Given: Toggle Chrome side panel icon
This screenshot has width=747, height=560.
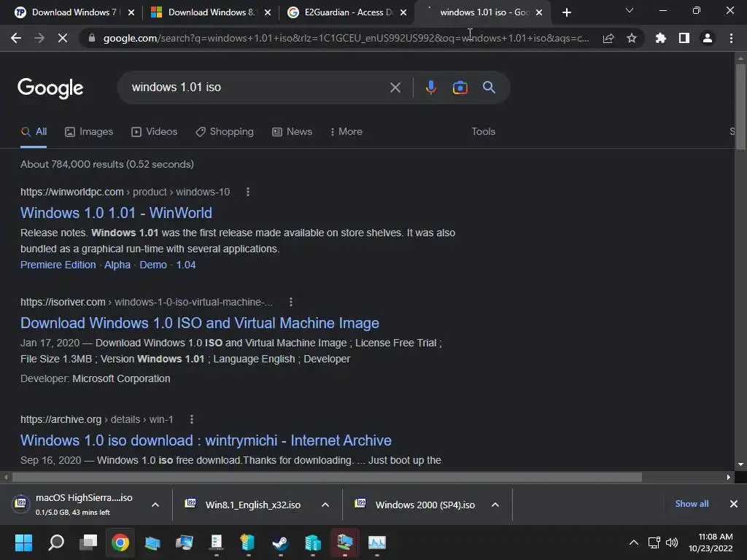Looking at the screenshot, I should pos(684,38).
